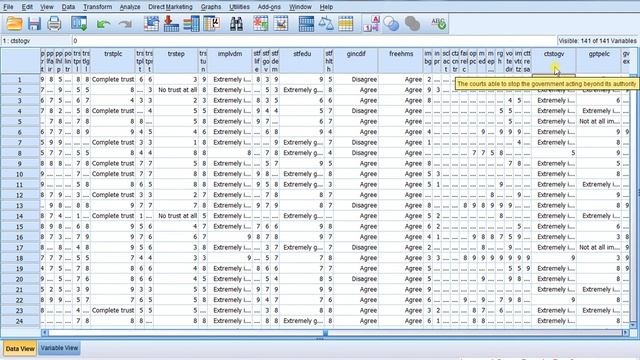The image size is (640, 360).
Task: Click 'Visible: 141 of 141 Variables' label
Action: 598,41
